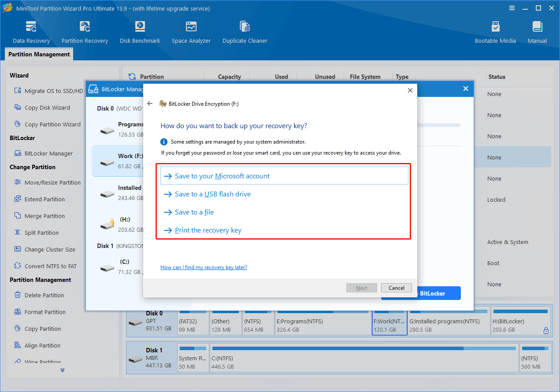Go back in BitLocker Drive Encryption dialog
This screenshot has width=560, height=392.
tap(150, 104)
